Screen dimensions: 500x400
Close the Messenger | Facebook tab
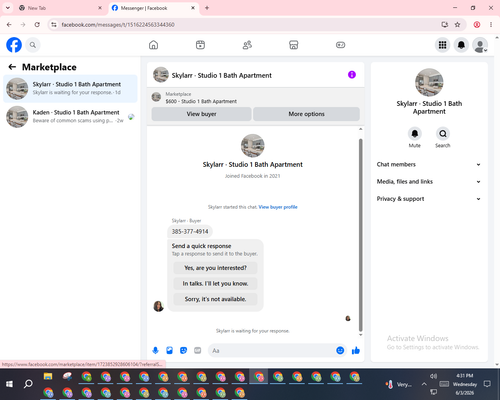pyautogui.click(x=193, y=8)
